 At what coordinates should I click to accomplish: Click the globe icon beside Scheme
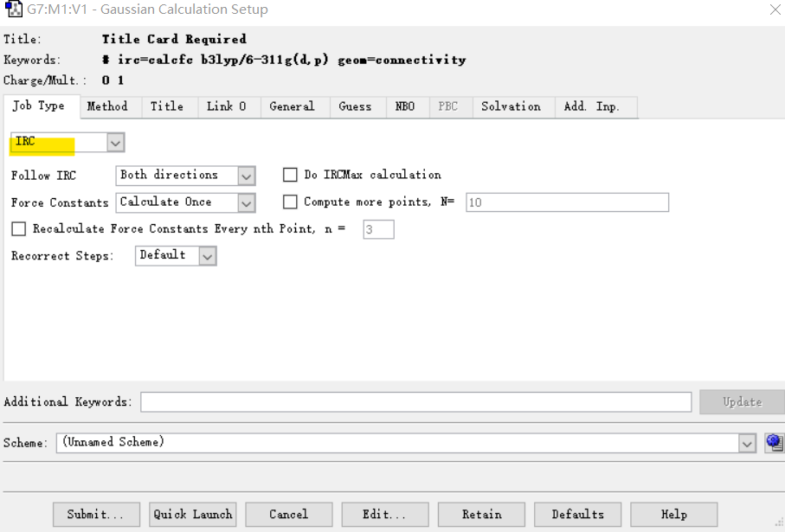(x=774, y=443)
